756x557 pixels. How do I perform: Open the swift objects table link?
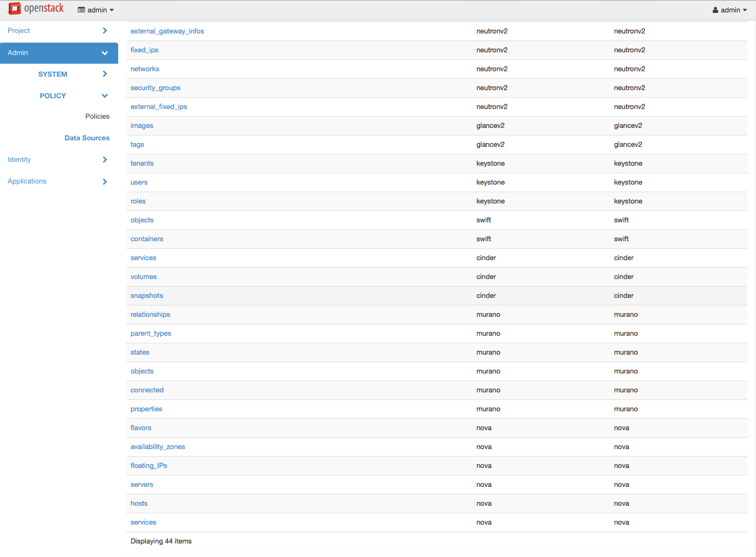click(142, 220)
